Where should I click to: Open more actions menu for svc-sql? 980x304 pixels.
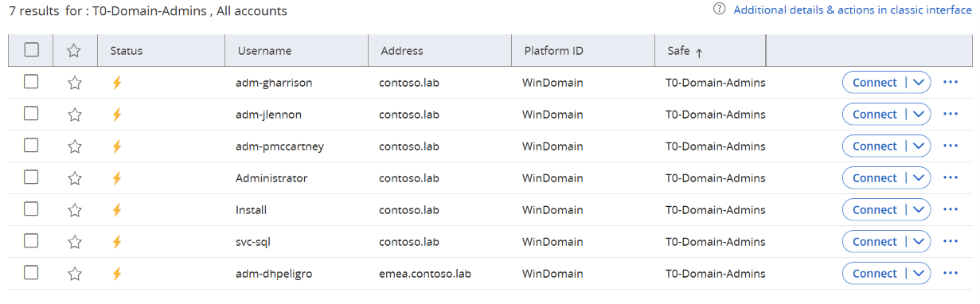pyautogui.click(x=950, y=241)
